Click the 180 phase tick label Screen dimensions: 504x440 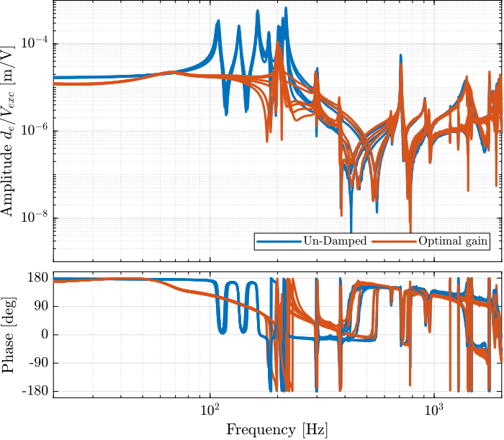[x=37, y=278]
